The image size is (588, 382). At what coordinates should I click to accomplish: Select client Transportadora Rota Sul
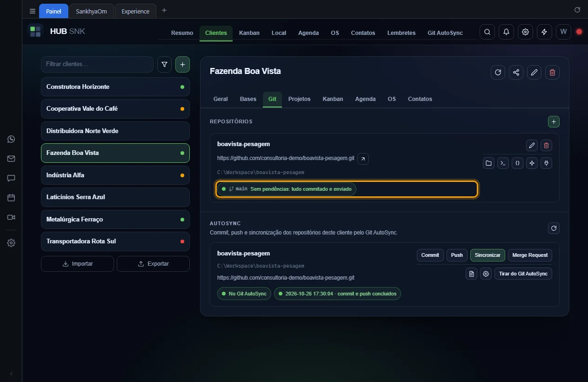(115, 241)
